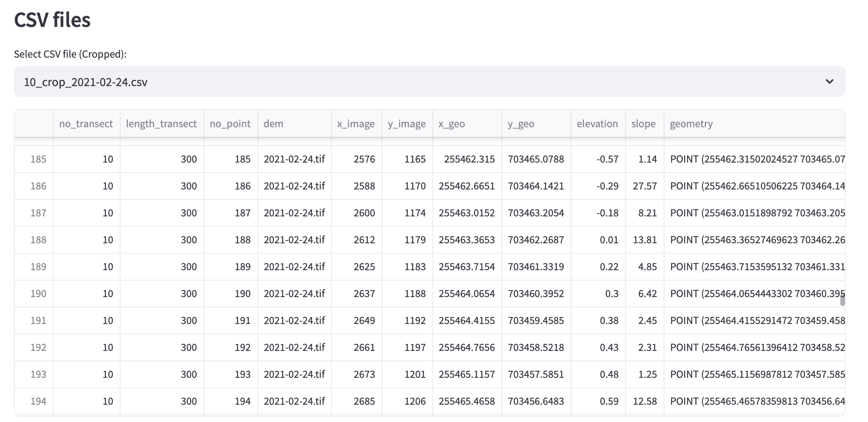Image resolution: width=868 pixels, height=422 pixels.
Task: Click no_transect cell in row 193
Action: pyautogui.click(x=87, y=374)
